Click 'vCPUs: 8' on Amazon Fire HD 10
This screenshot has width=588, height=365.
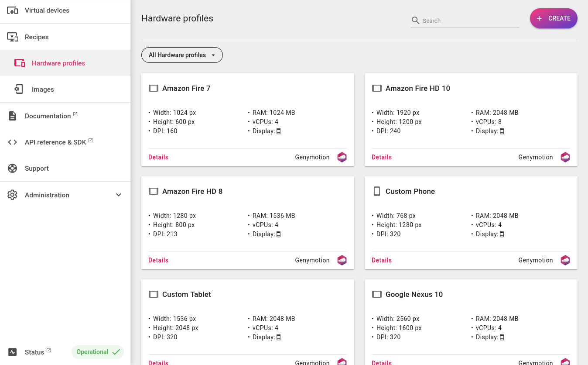click(x=489, y=122)
